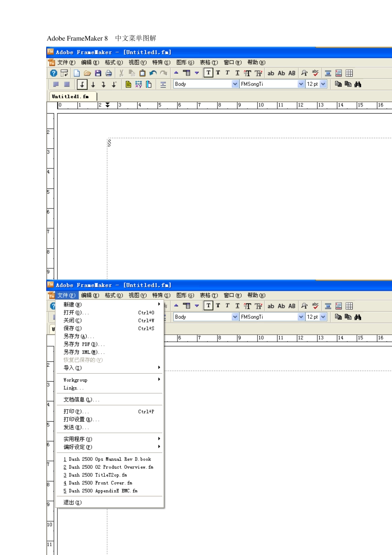Toggle Italic T in top window toolbar
This screenshot has width=392, height=555.
[227, 73]
